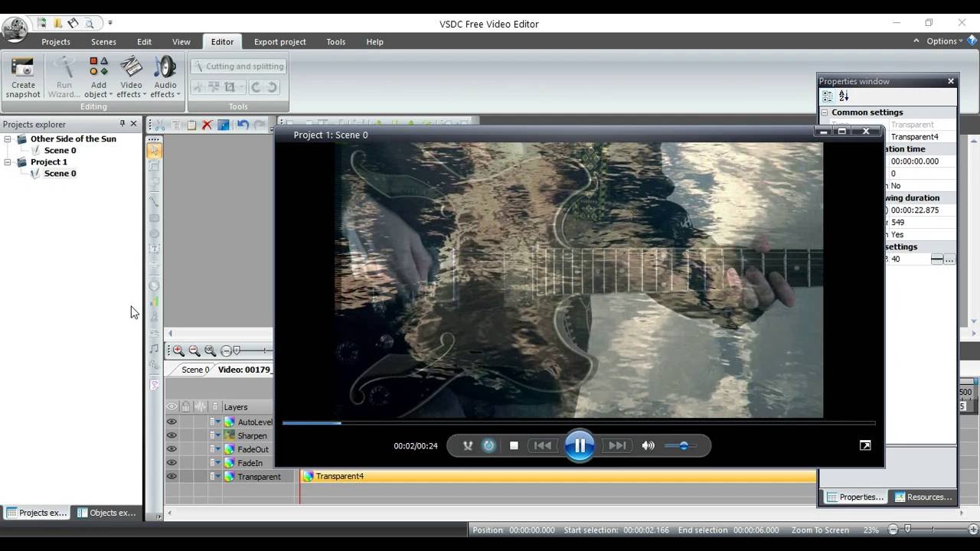
Task: Switch to the Objects explorer tab
Action: [106, 513]
